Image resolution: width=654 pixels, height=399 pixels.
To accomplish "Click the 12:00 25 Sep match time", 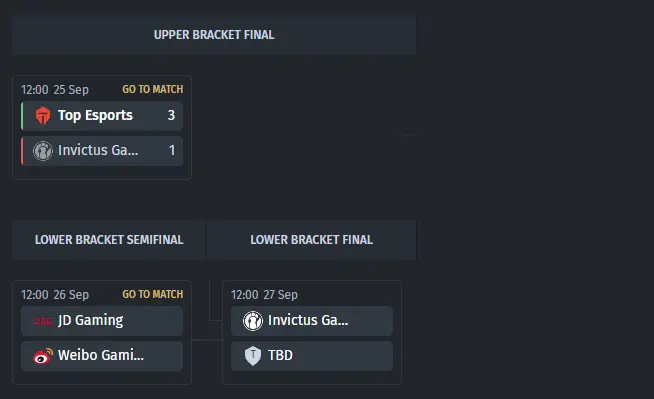I will [55, 90].
